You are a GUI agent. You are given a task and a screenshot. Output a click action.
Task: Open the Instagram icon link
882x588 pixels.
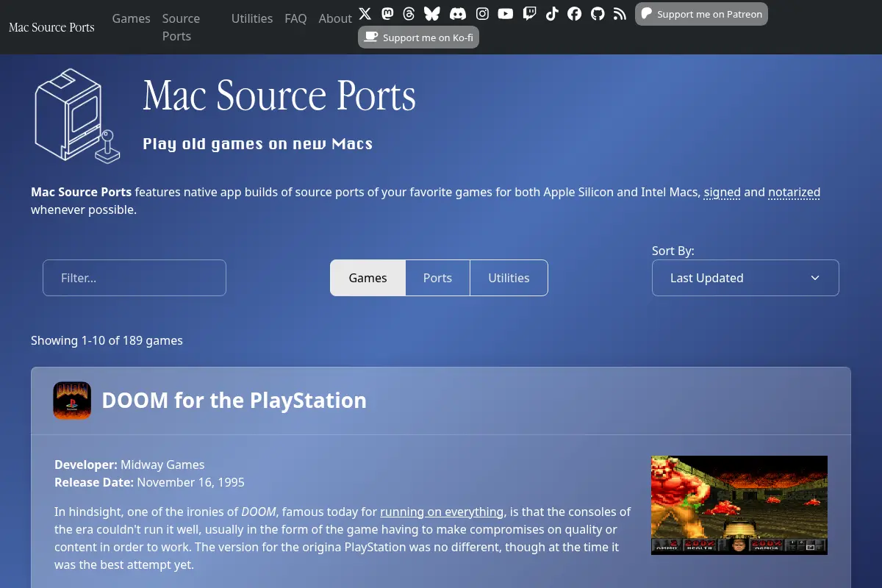coord(482,14)
